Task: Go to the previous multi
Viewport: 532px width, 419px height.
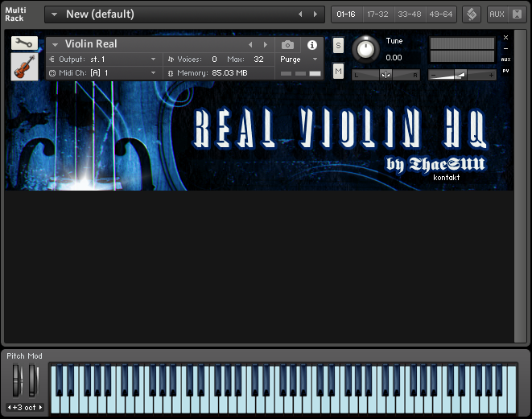Action: point(300,14)
